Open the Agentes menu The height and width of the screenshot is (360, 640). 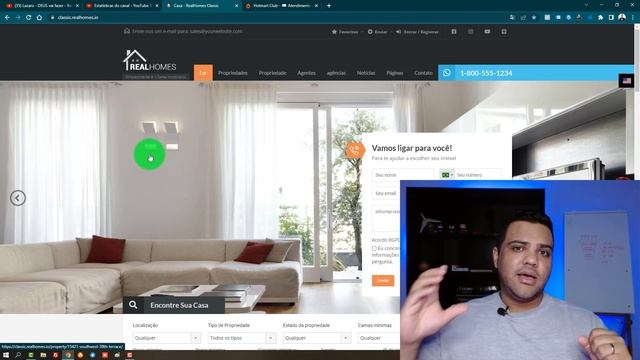coord(306,73)
